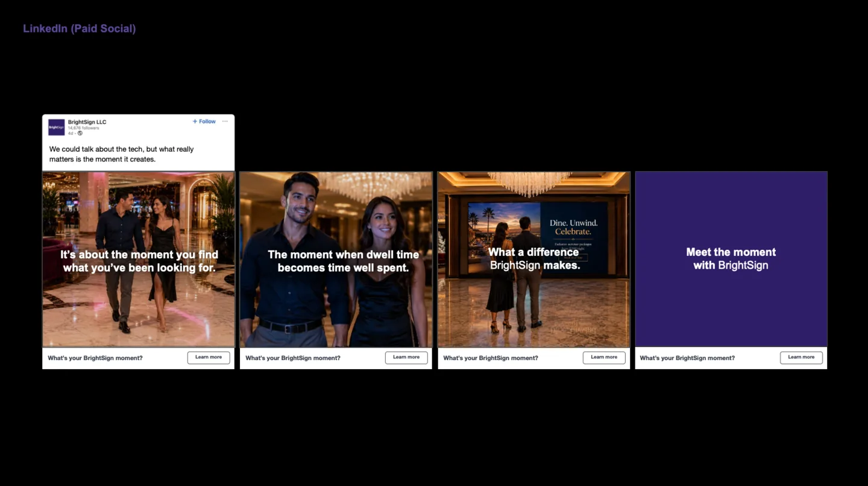Click the BrightSign LLC logo avatar
Screen dimensions: 868x486
pos(57,127)
